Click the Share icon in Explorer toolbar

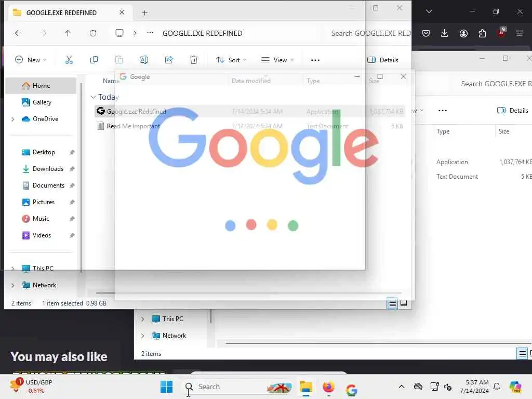pos(169,60)
